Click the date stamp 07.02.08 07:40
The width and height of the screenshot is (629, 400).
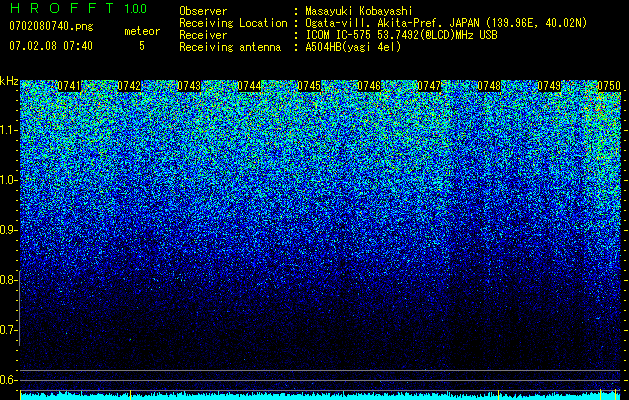pos(51,46)
